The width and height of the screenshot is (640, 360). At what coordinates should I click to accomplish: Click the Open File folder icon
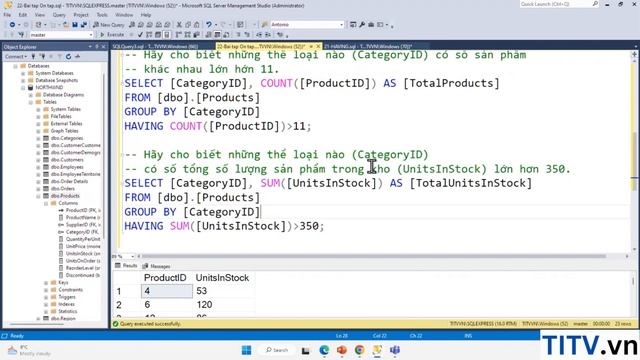65,25
